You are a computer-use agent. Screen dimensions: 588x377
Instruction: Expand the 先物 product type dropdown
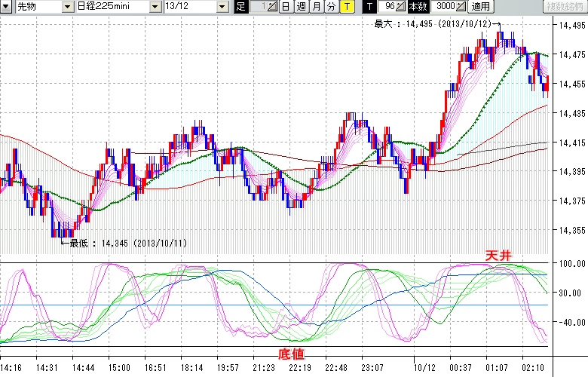click(x=68, y=7)
